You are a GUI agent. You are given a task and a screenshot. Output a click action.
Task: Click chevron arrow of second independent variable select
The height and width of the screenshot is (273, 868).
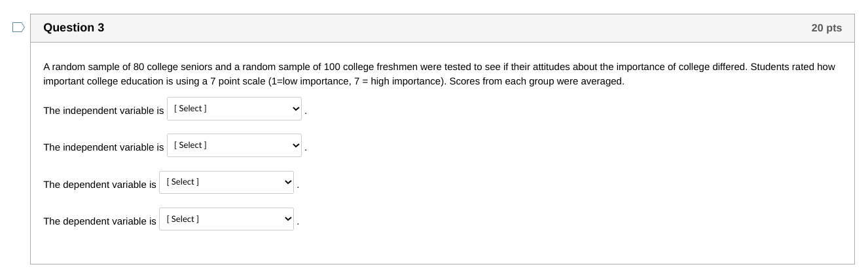coord(295,145)
